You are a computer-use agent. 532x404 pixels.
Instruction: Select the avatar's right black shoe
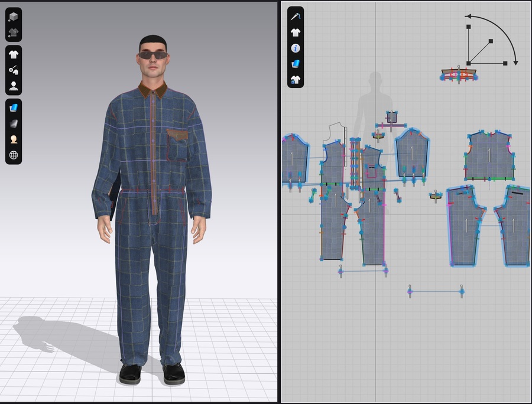click(130, 373)
